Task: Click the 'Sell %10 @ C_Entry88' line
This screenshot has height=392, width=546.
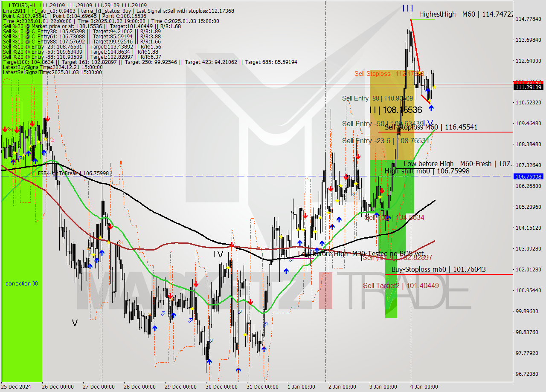Action: tap(82, 41)
